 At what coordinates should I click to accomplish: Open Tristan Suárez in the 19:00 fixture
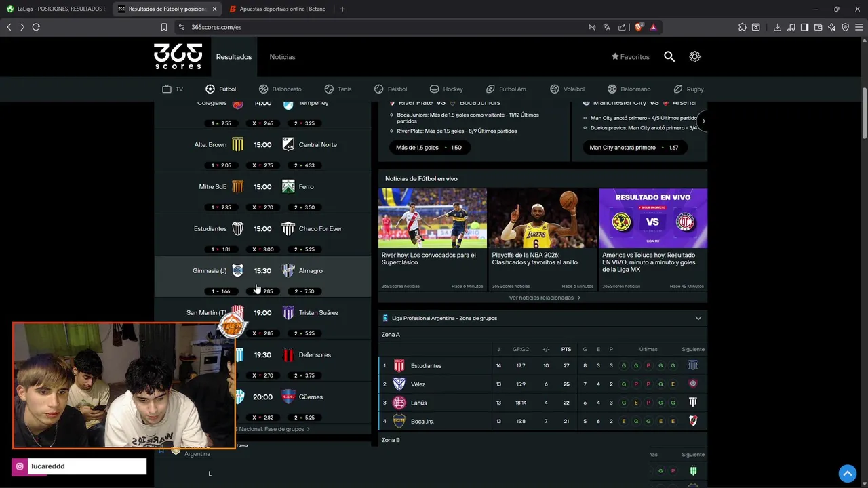(x=319, y=312)
